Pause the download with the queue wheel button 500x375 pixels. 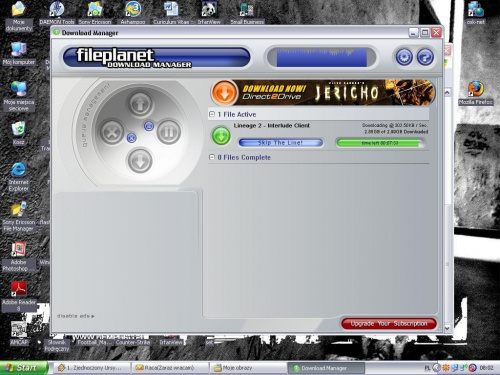click(169, 132)
